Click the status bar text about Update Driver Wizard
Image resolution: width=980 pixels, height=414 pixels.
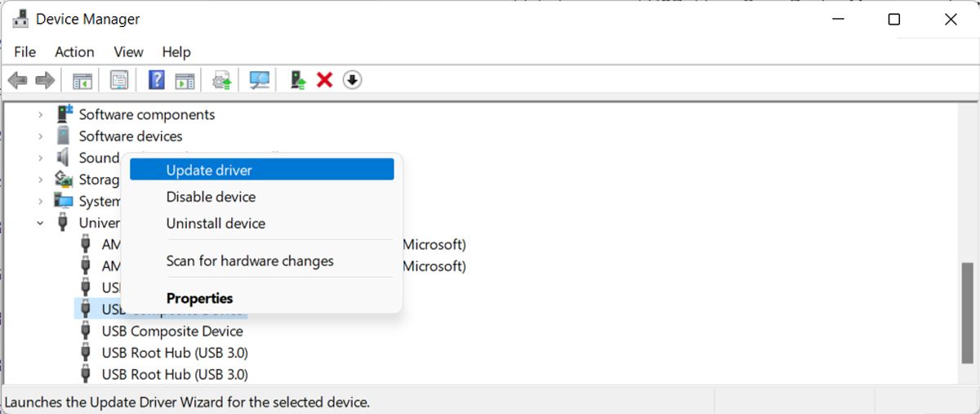(x=187, y=402)
